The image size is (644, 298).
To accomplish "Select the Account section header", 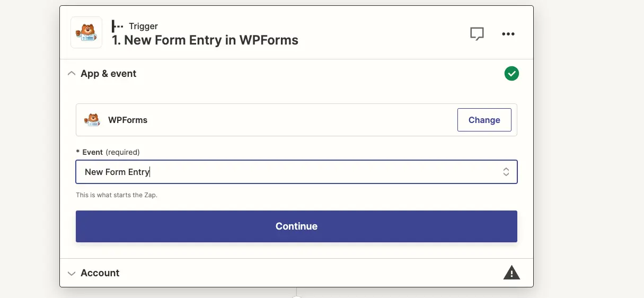I will click(296, 273).
